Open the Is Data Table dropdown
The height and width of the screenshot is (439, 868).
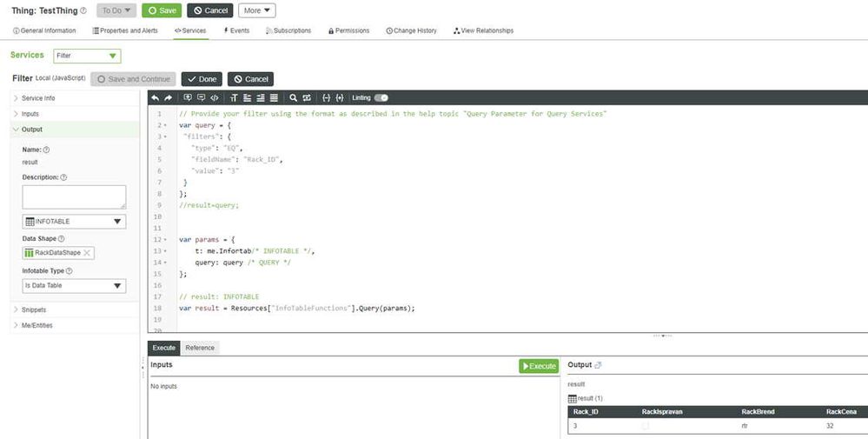[74, 286]
